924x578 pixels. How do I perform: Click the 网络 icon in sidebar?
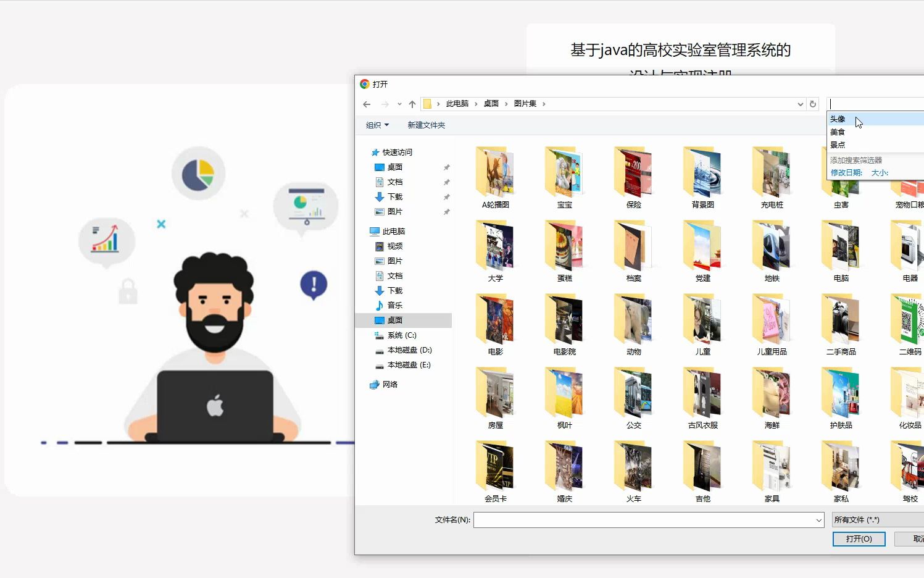tap(374, 384)
